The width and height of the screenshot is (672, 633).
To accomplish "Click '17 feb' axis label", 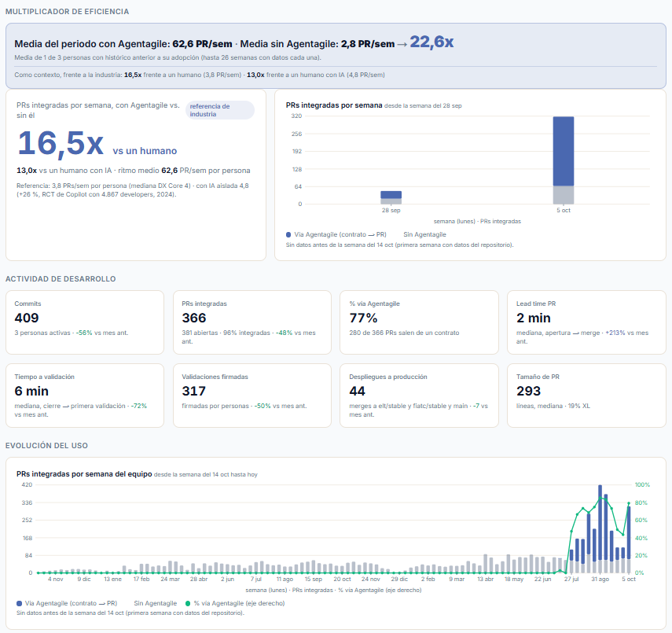I will [x=141, y=579].
